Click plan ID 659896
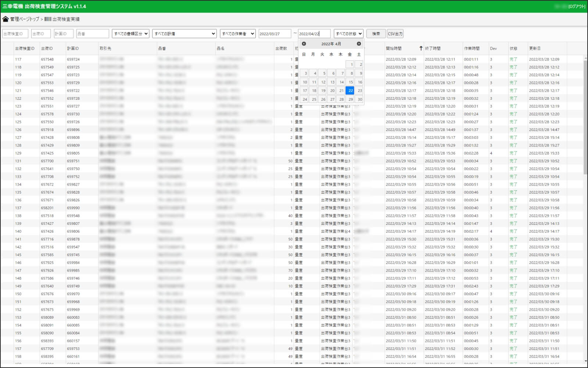588x368 pixels. [73, 130]
